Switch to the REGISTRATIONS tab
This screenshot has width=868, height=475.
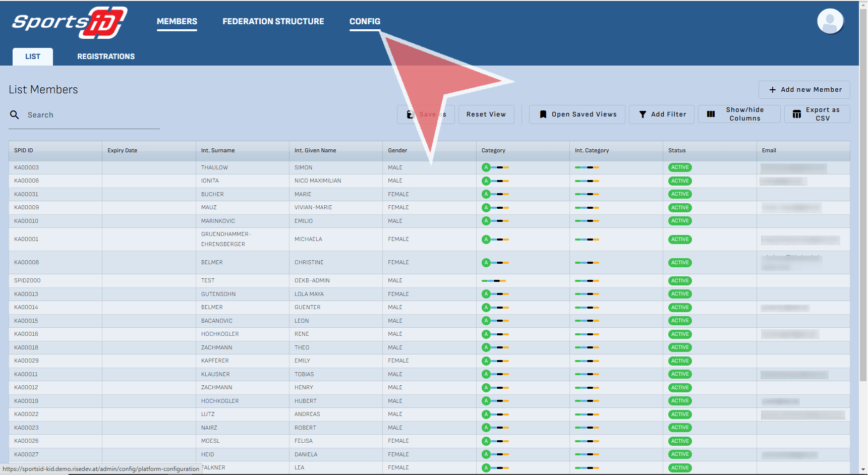coord(106,56)
